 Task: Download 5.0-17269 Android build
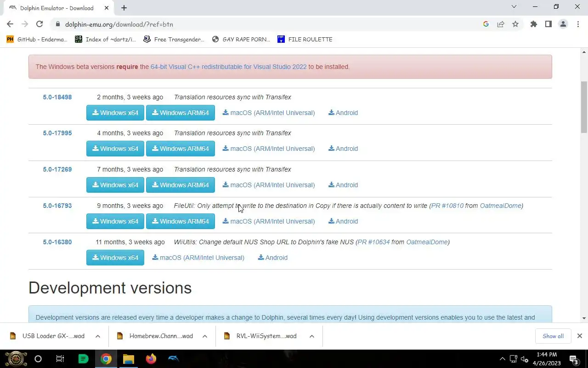tap(343, 185)
